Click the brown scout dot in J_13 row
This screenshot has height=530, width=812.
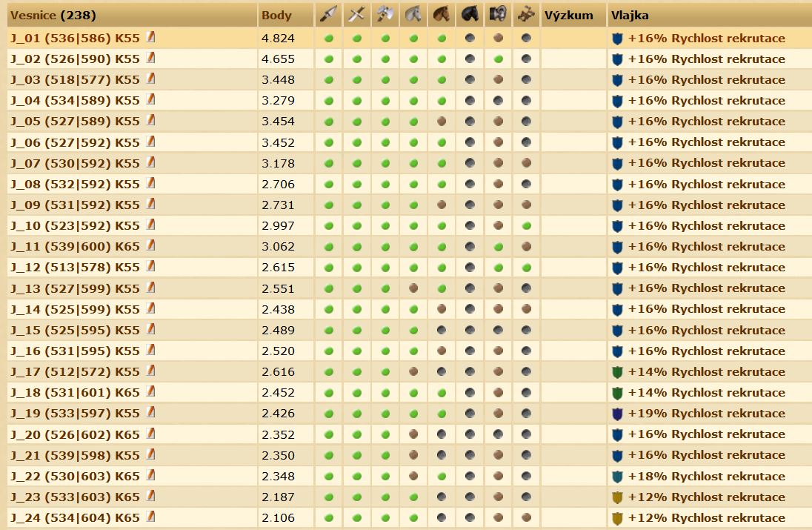point(413,288)
